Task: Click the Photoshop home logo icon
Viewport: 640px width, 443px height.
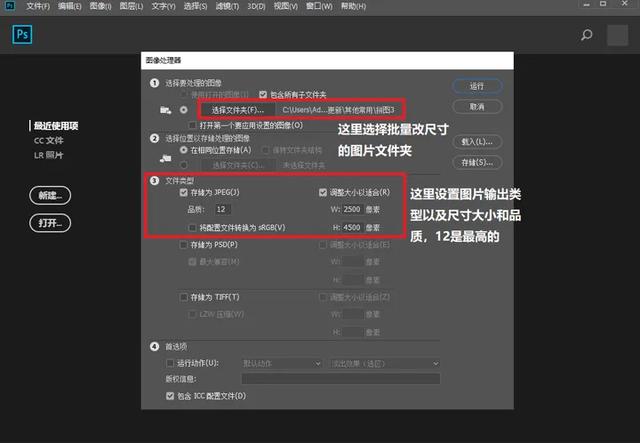Action: [22, 34]
